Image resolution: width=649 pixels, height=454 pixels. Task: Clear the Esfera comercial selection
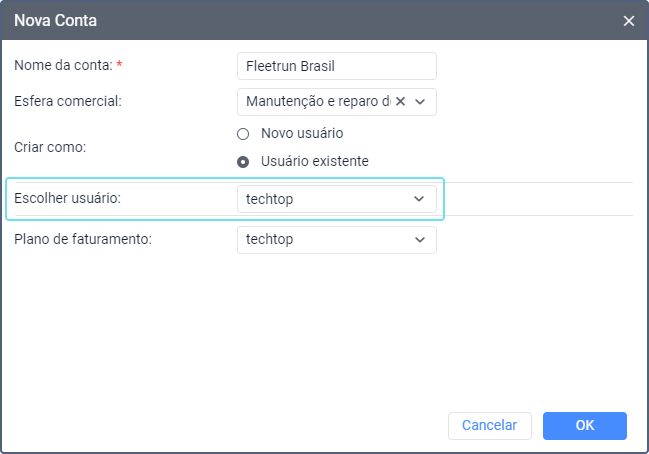point(401,101)
